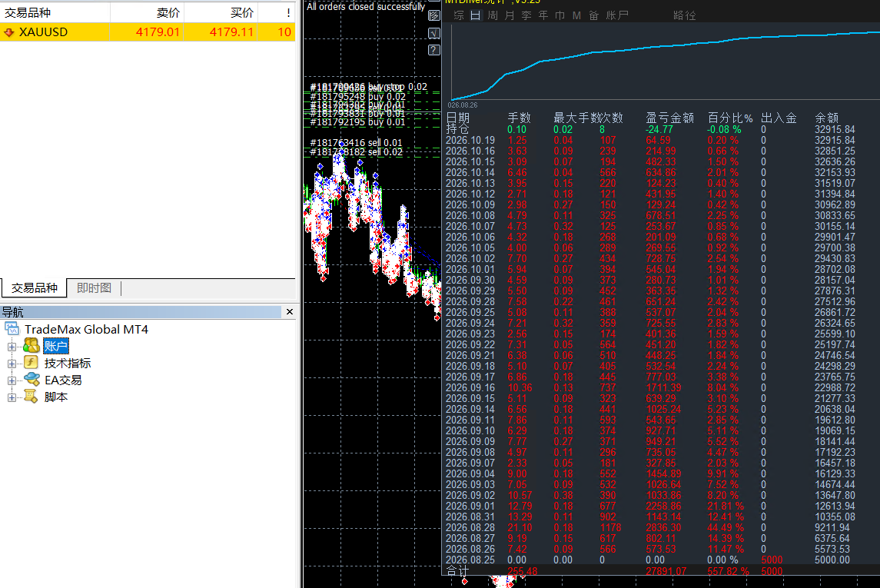
Task: Select the 日 daily statistics tab
Action: [476, 15]
